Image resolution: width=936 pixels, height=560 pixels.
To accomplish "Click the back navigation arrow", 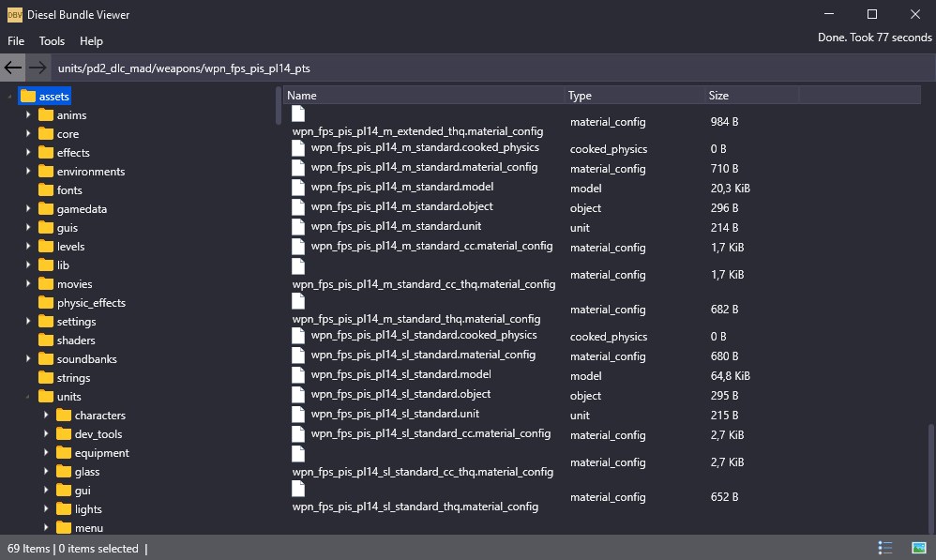I will click(13, 68).
